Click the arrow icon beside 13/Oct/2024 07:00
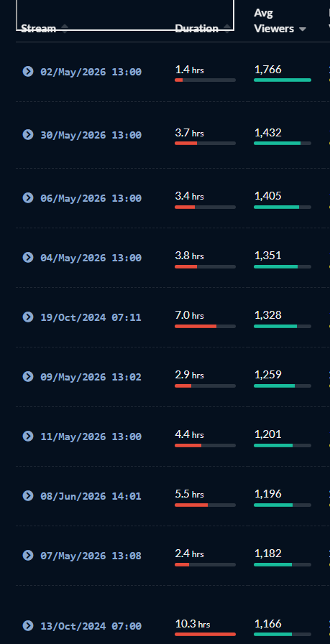The image size is (330, 644). click(27, 626)
